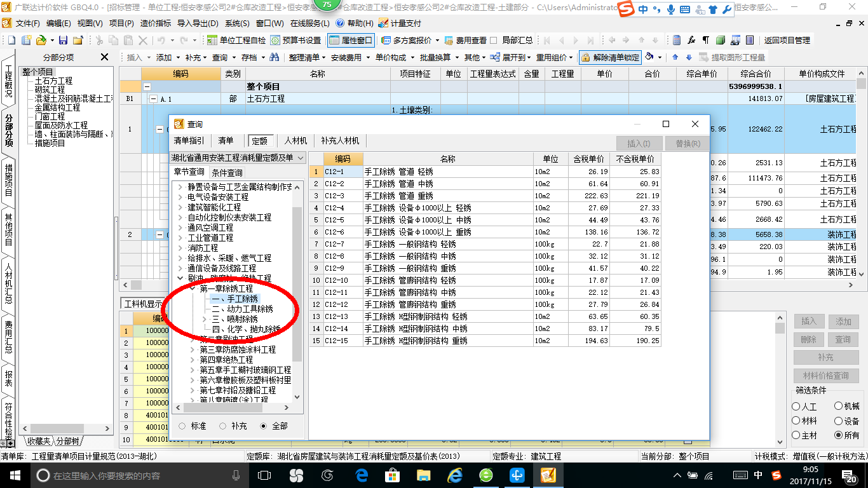Viewport: 868px width, 488px height.
Task: Click the Save floppy disk icon
Action: click(63, 40)
